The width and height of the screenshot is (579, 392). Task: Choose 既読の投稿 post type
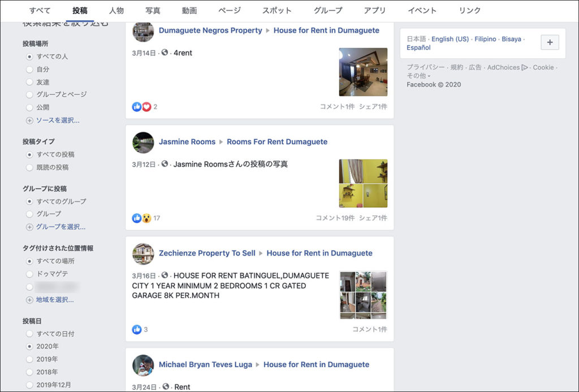[29, 168]
